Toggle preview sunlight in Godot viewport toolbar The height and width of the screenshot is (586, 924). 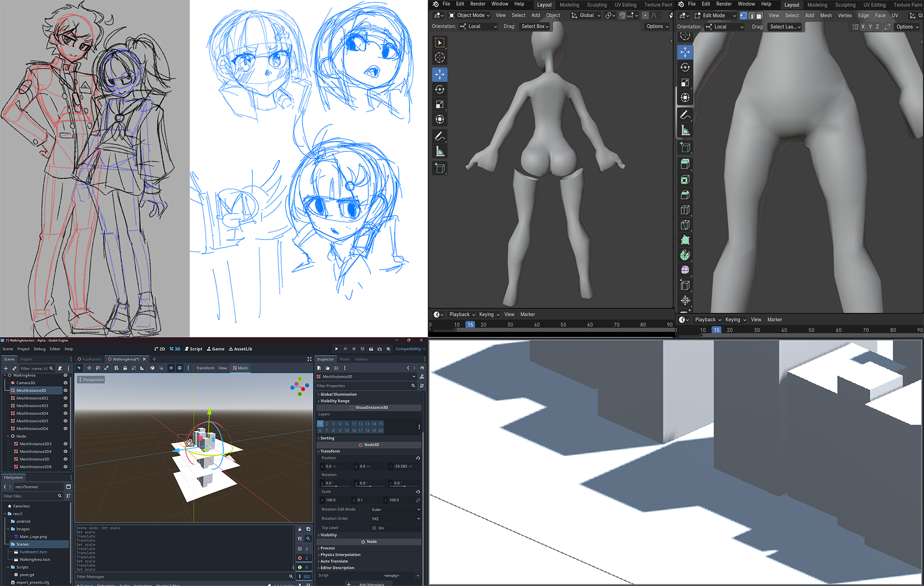[x=171, y=368]
